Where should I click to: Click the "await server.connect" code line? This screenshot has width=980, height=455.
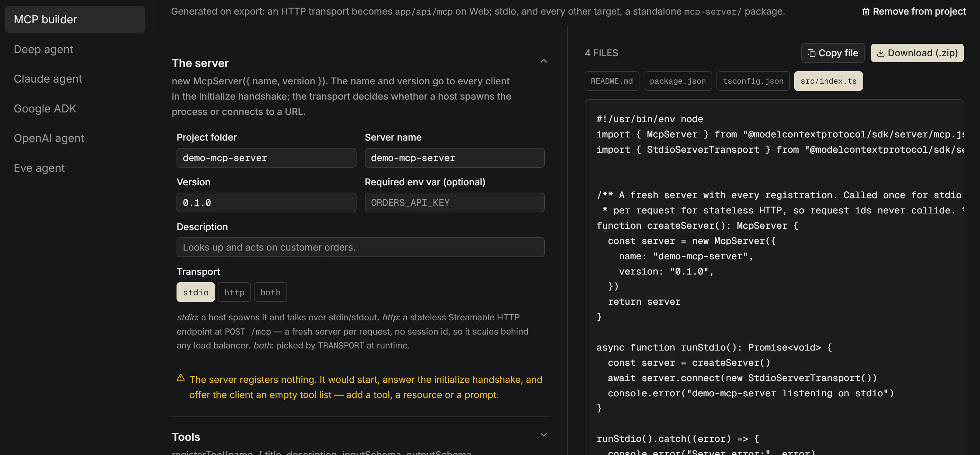pos(742,378)
